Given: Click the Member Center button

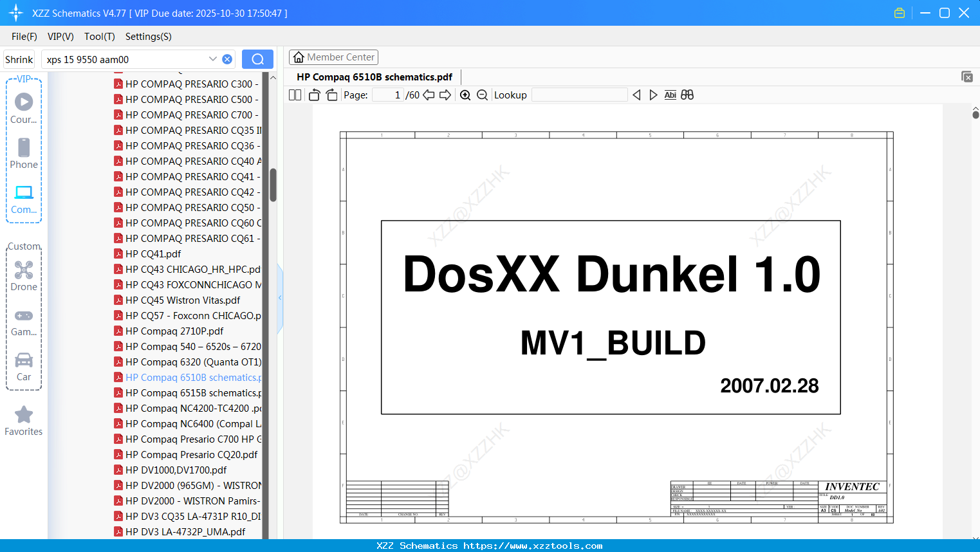Looking at the screenshot, I should [333, 57].
